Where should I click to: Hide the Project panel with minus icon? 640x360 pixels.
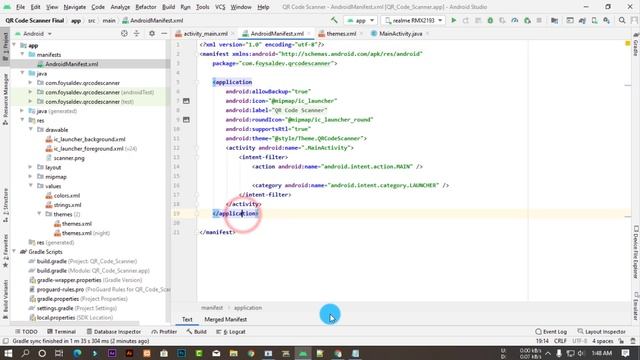[164, 33]
